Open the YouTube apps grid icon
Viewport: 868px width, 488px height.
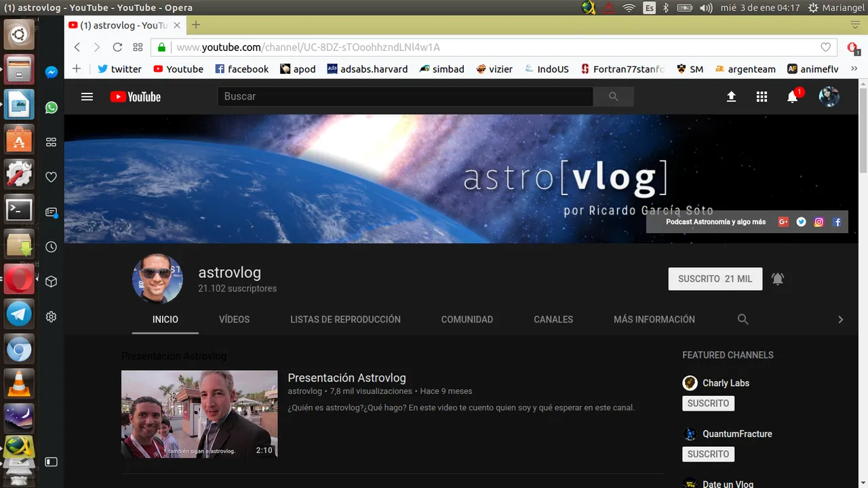coord(762,97)
